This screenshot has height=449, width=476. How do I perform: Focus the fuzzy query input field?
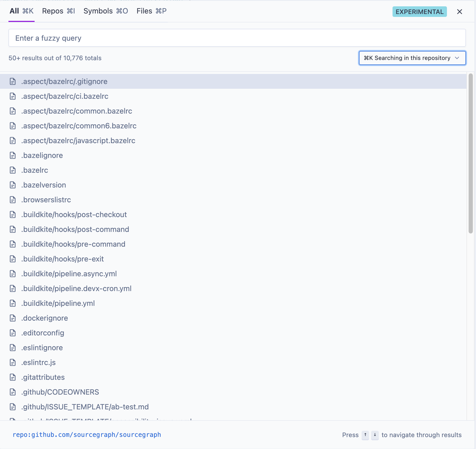(x=237, y=38)
